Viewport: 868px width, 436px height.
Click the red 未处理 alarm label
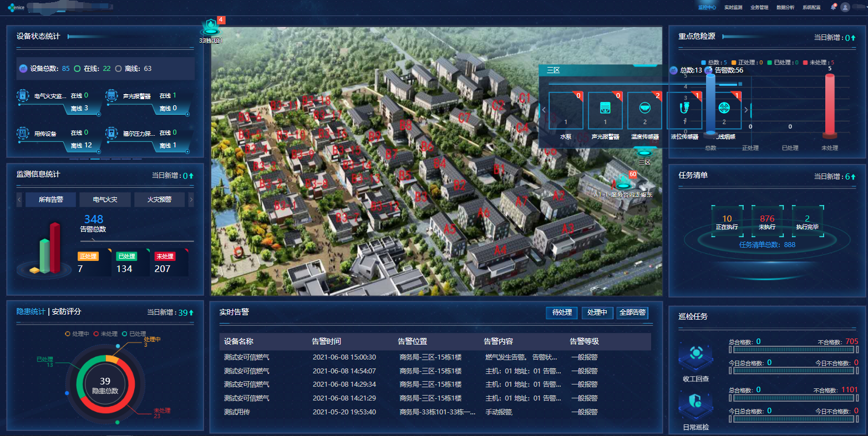pyautogui.click(x=165, y=257)
